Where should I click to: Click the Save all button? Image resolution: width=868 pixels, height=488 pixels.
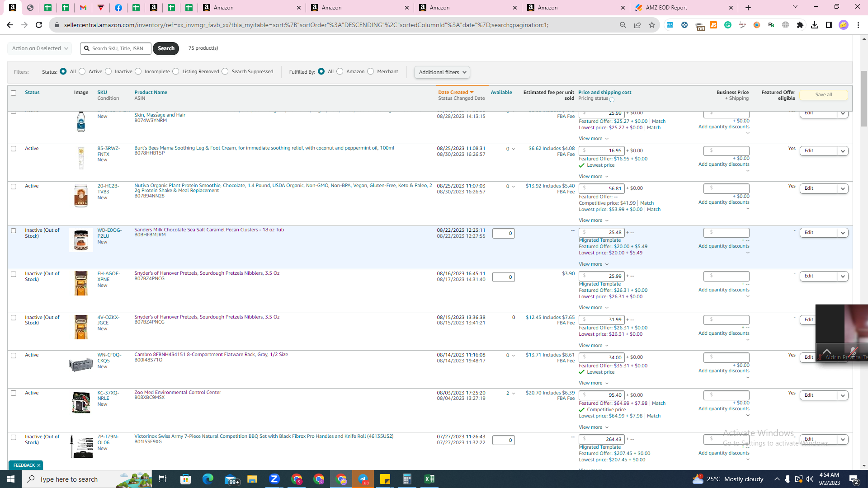click(x=824, y=95)
